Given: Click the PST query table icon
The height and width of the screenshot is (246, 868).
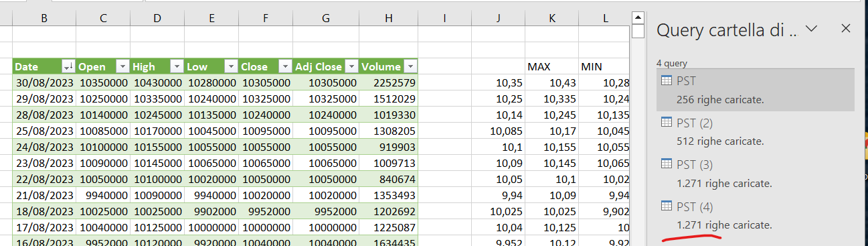Looking at the screenshot, I should [x=666, y=81].
